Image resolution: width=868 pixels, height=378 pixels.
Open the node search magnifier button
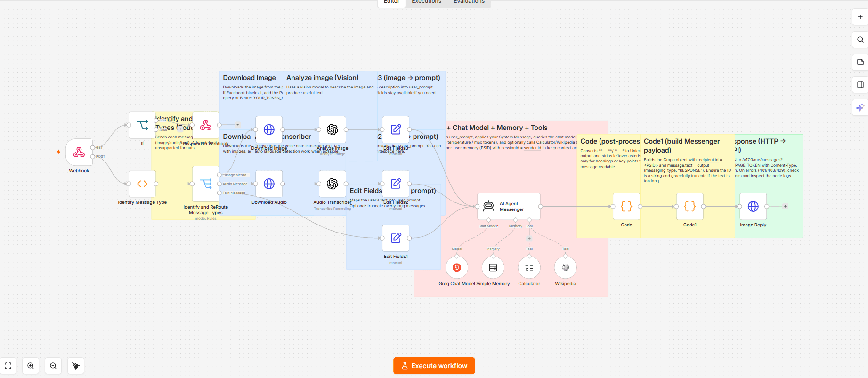pos(860,40)
